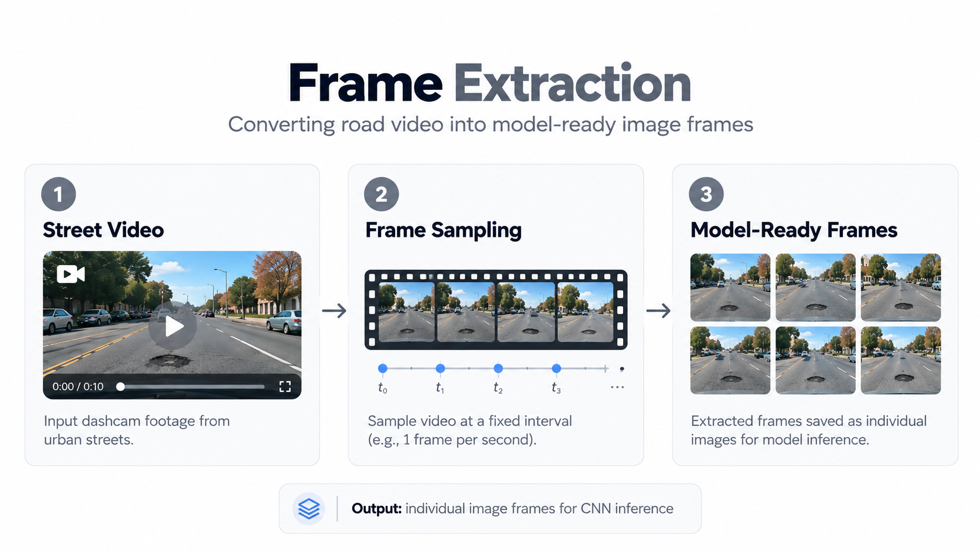980x552 pixels.
Task: Click the text 'Sample video at a fixed interval'
Action: (x=470, y=421)
